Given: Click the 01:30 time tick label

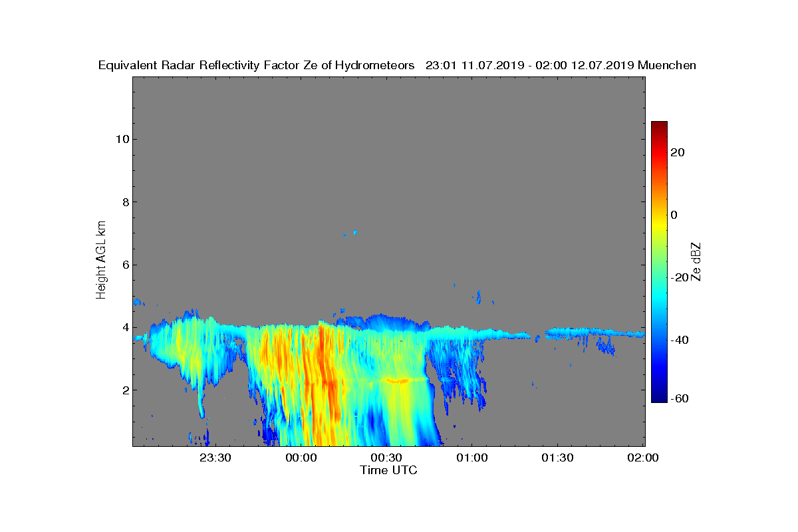Looking at the screenshot, I should point(558,458).
